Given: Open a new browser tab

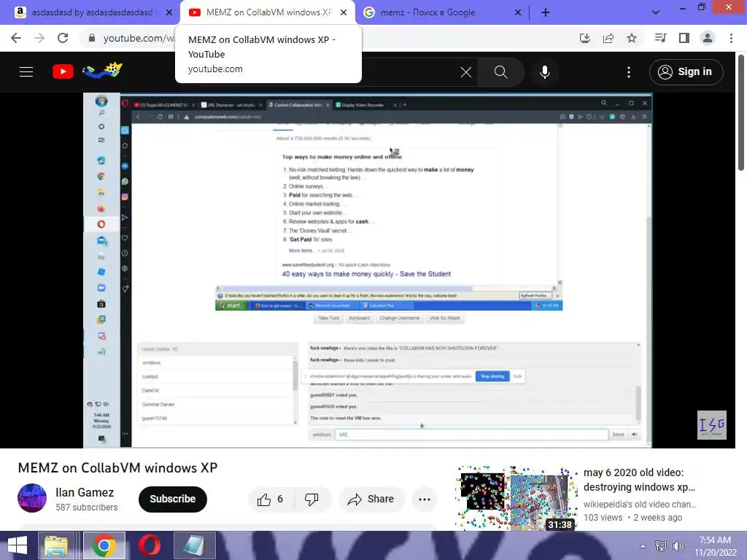Looking at the screenshot, I should pos(546,12).
